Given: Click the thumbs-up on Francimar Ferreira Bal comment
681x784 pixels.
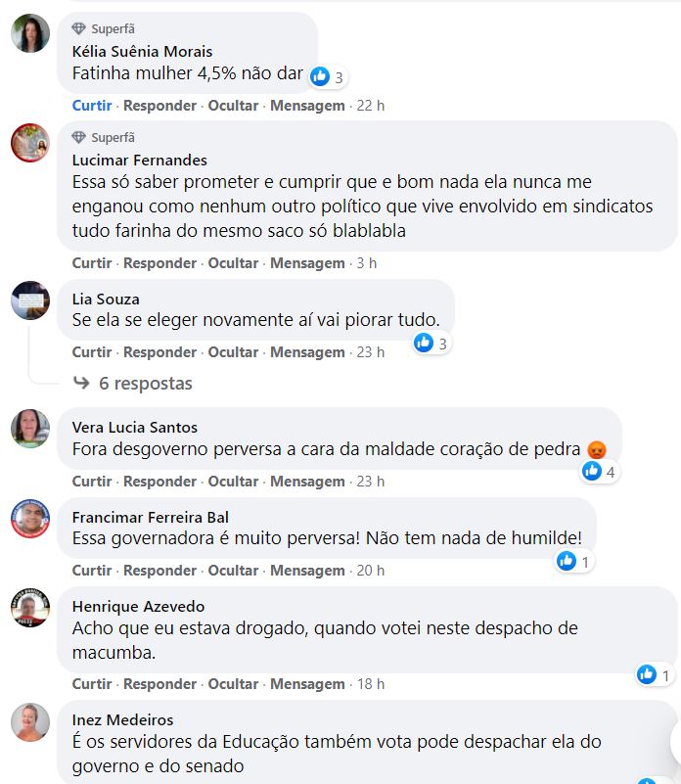Looking at the screenshot, I should [567, 561].
